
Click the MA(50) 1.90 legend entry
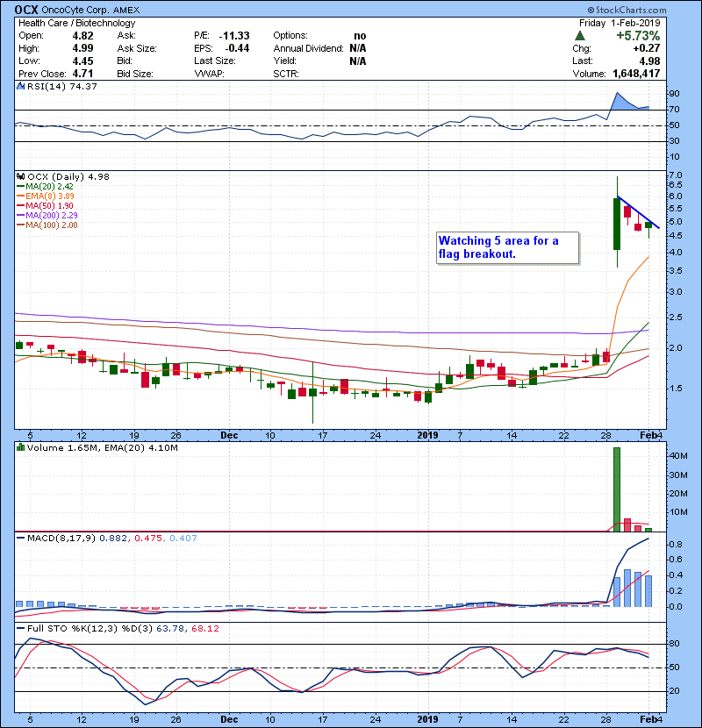click(45, 205)
